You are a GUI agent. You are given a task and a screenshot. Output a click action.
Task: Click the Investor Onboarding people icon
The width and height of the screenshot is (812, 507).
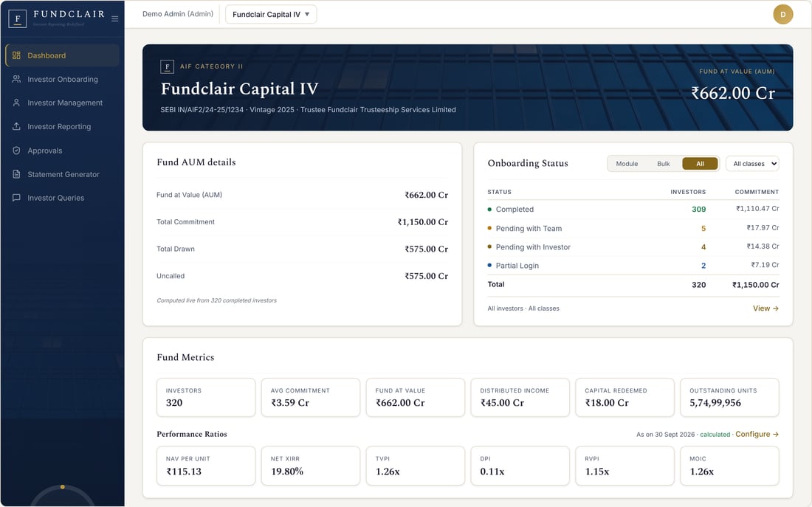16,79
